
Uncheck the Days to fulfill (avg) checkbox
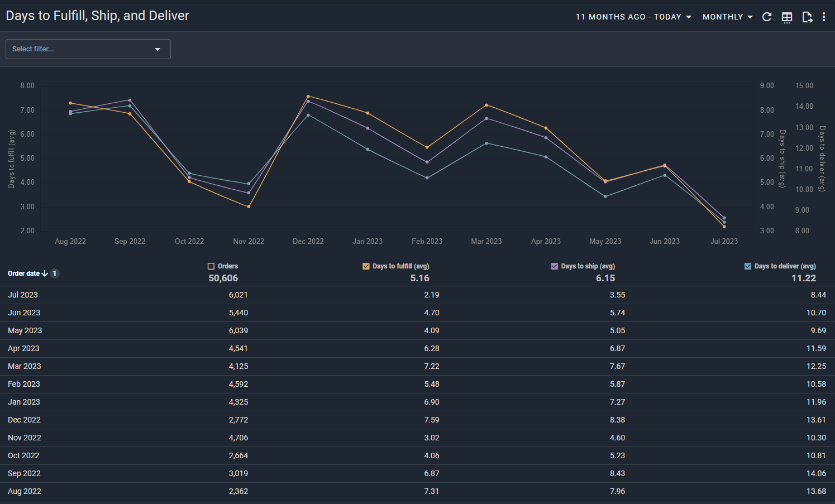click(x=366, y=266)
